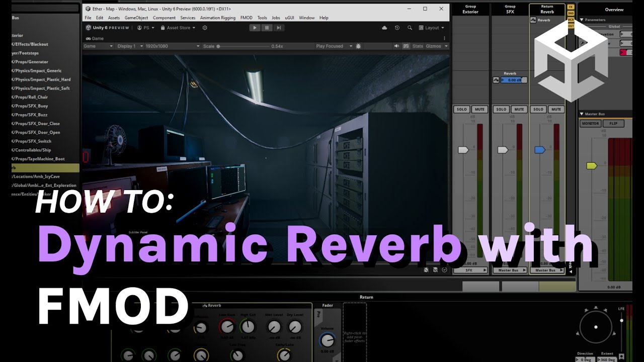This screenshot has height=362, width=644.
Task: Toggle the FX strip section button
Action: click(x=571, y=7)
